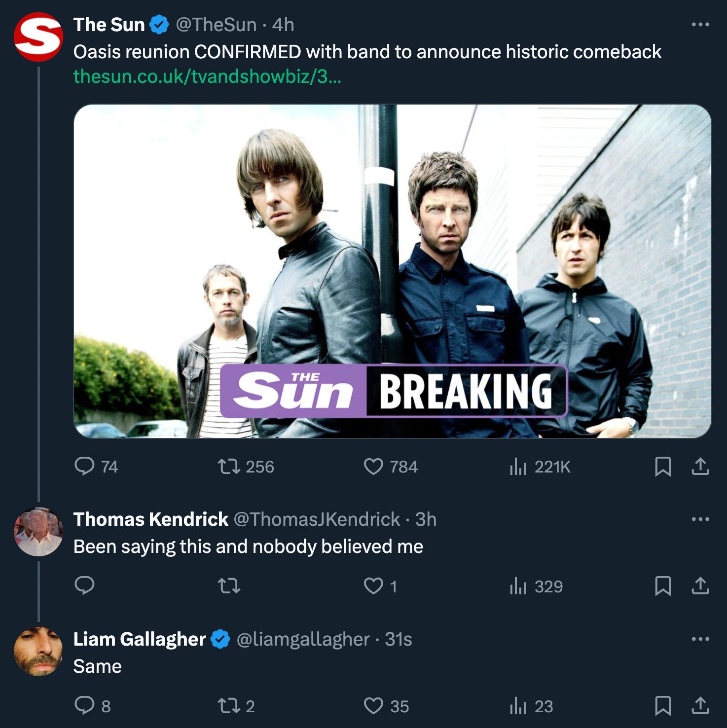This screenshot has height=728, width=727.
Task: Bookmark The Sun's Oasis reunion tweet
Action: coord(662,466)
